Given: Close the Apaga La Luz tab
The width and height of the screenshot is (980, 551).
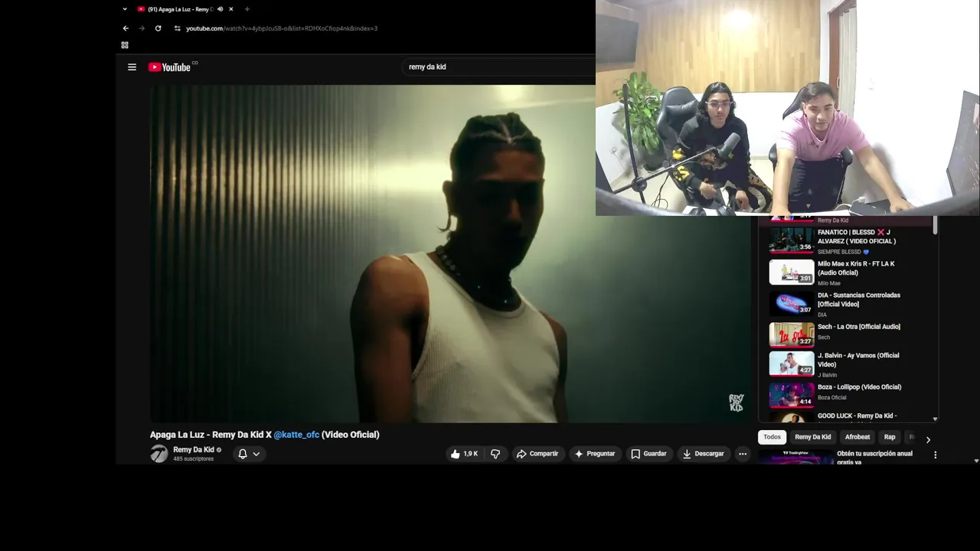Looking at the screenshot, I should click(230, 9).
